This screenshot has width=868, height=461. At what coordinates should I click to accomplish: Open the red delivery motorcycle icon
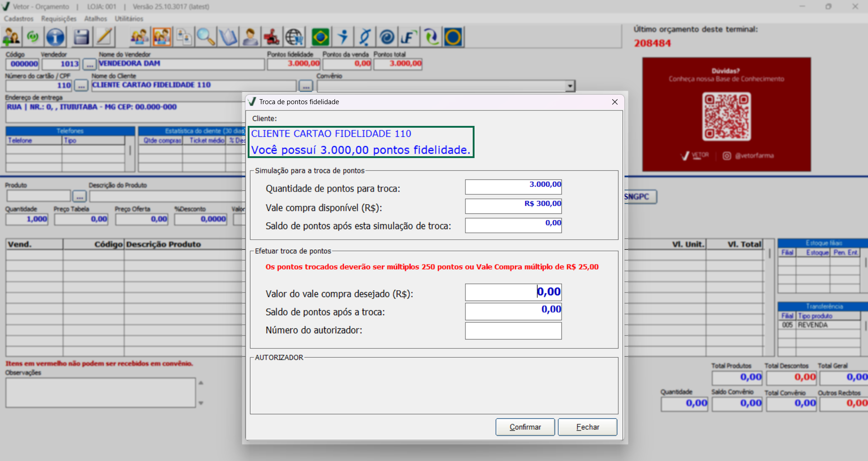(x=272, y=37)
